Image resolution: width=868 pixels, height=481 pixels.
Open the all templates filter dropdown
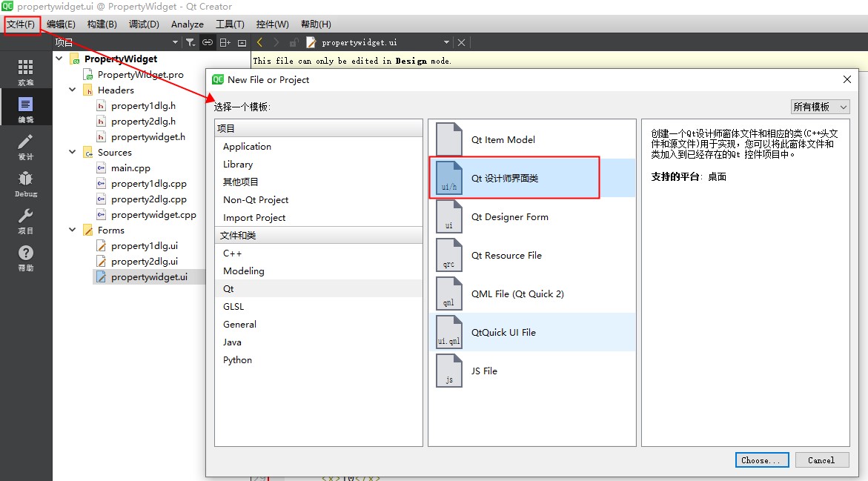click(x=820, y=107)
